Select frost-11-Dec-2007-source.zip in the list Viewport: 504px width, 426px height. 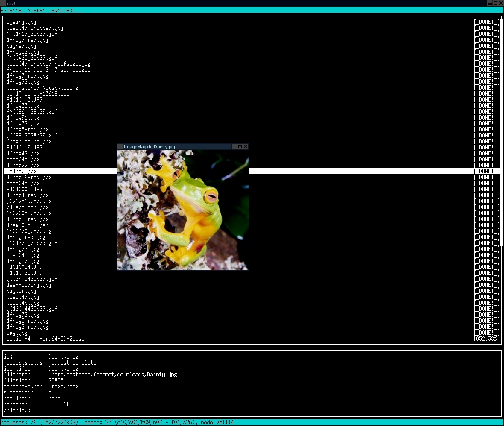coord(48,70)
